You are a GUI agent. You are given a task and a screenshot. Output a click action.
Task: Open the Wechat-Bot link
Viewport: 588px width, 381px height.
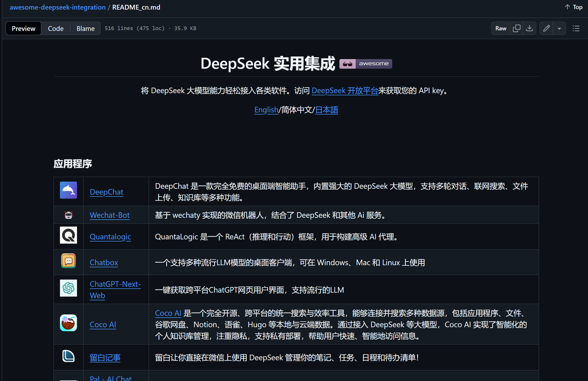click(110, 215)
